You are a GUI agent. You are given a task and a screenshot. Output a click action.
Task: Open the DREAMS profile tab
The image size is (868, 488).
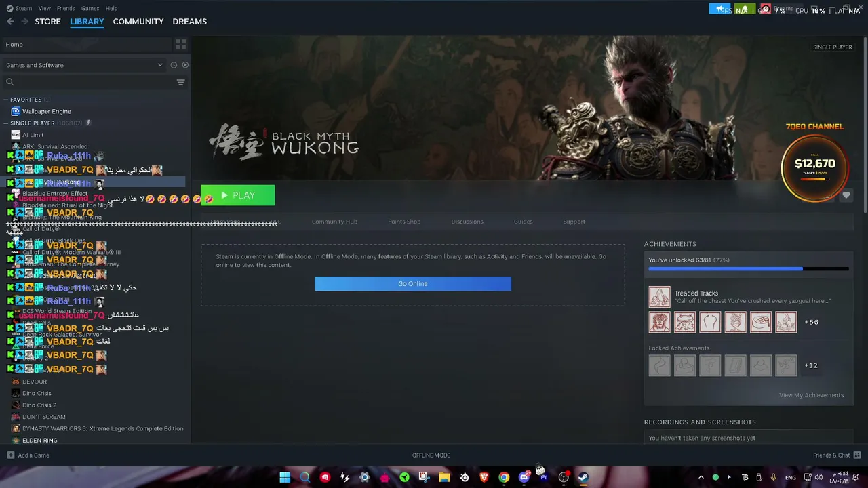[190, 22]
